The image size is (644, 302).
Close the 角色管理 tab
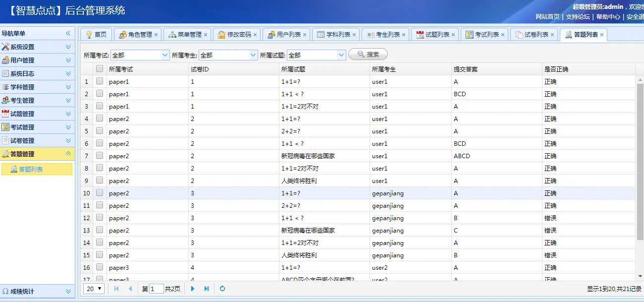pos(156,35)
